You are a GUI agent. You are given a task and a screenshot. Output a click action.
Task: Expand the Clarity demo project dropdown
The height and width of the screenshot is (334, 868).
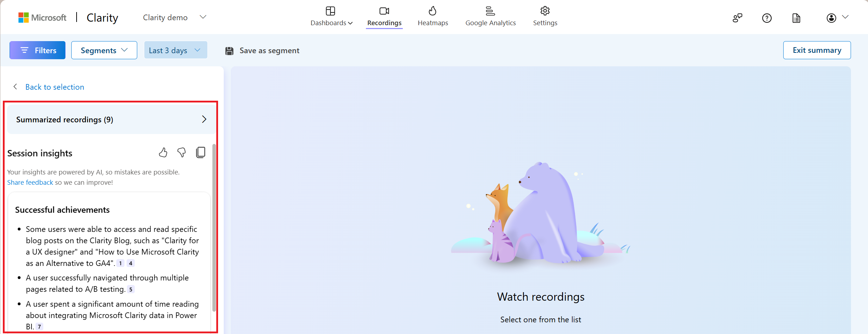click(x=203, y=17)
